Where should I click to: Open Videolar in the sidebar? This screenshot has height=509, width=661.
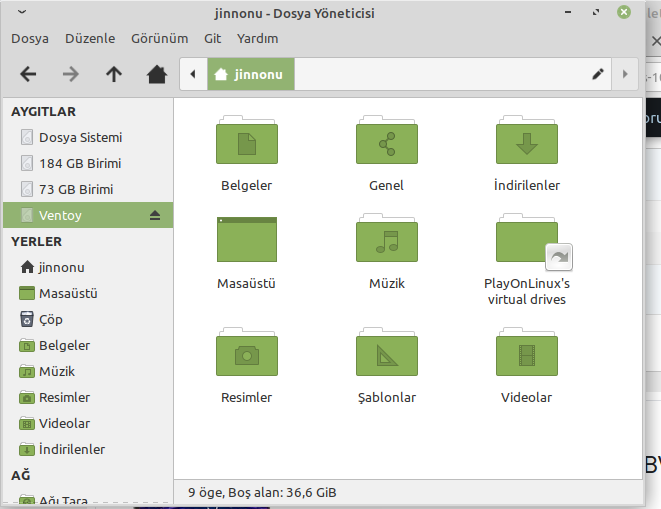click(x=88, y=423)
